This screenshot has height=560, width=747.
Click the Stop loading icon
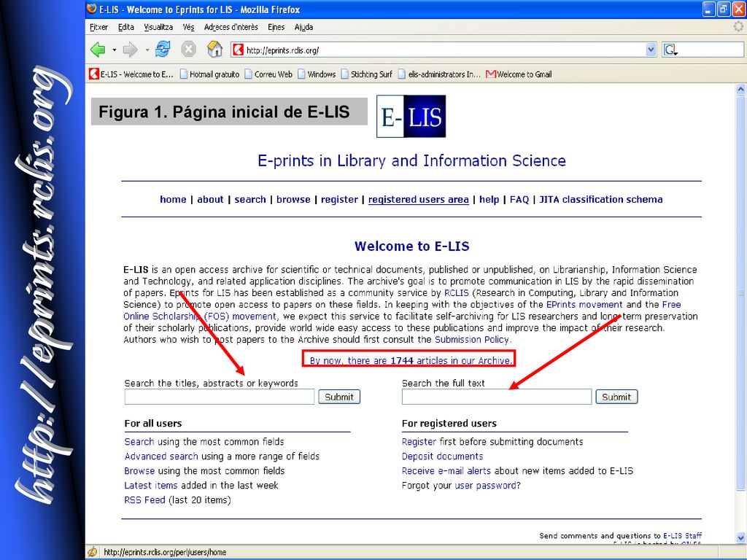click(189, 49)
